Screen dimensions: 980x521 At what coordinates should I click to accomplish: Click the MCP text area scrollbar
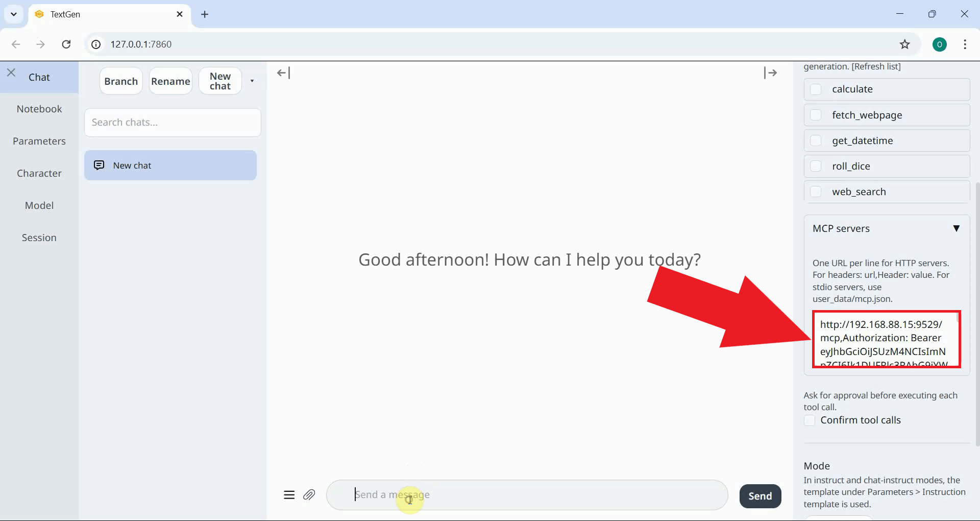958,318
